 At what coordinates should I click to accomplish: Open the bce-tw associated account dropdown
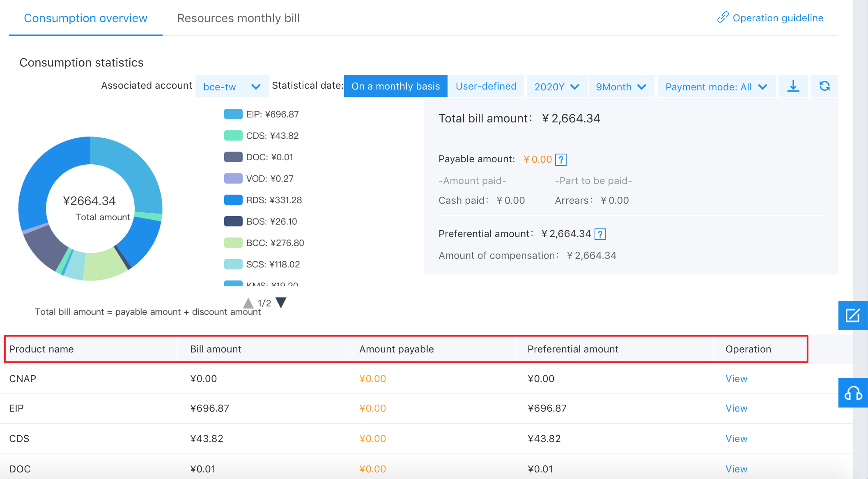(x=232, y=86)
